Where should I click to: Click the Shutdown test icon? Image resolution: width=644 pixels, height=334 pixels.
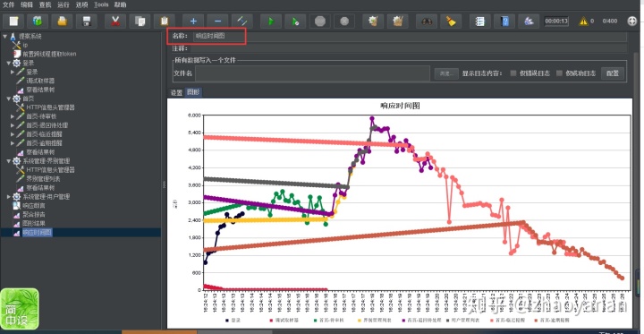[344, 21]
